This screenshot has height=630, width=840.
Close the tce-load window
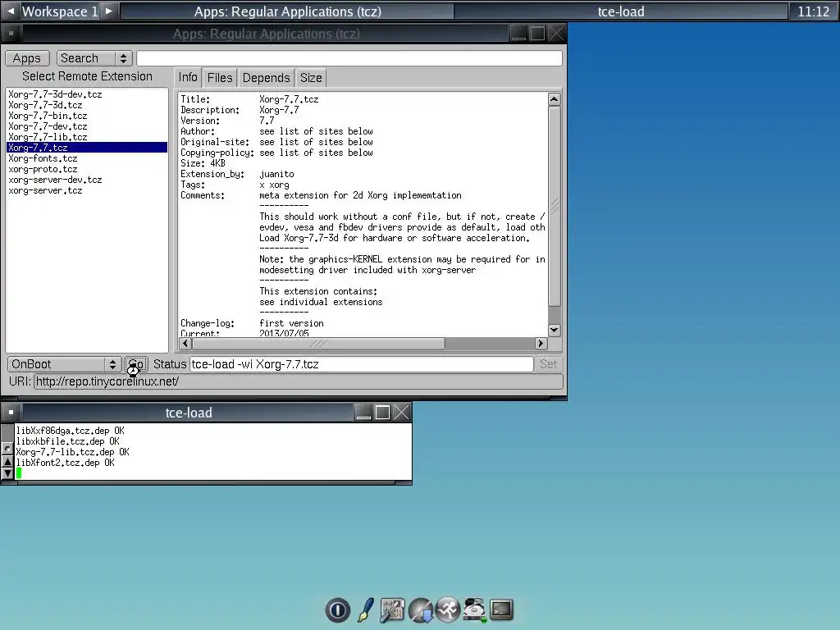coord(401,413)
